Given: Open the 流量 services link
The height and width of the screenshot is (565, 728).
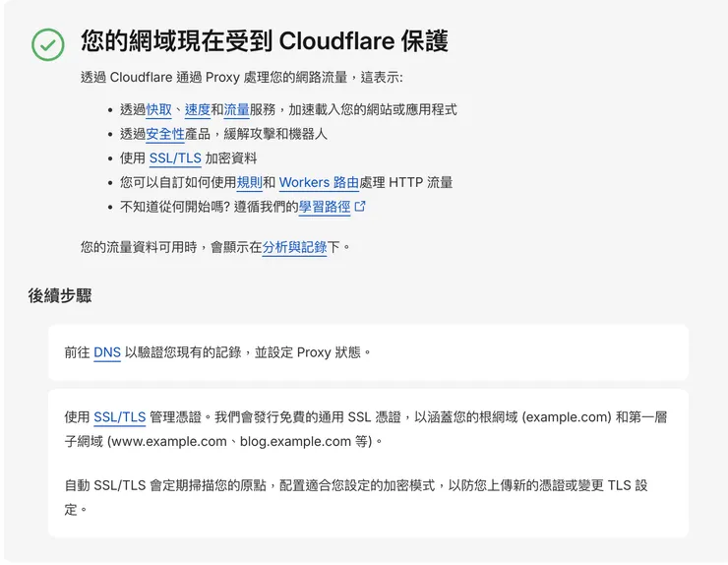Looking at the screenshot, I should pyautogui.click(x=236, y=109).
